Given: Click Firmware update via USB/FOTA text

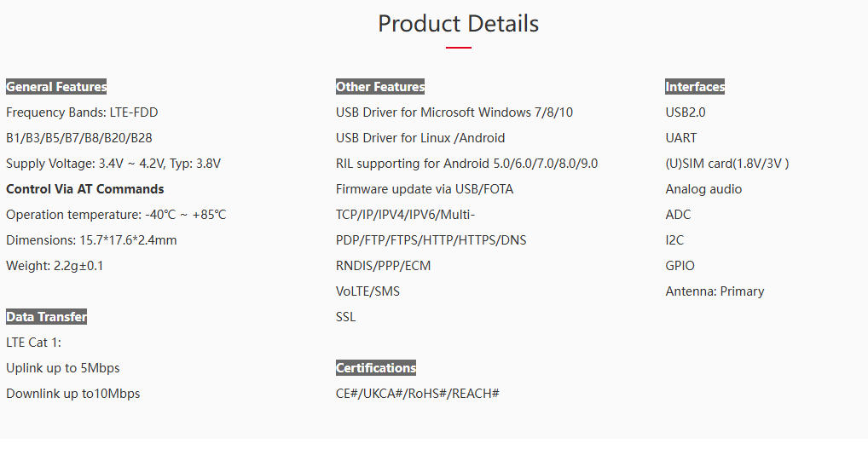Looking at the screenshot, I should point(425,189).
